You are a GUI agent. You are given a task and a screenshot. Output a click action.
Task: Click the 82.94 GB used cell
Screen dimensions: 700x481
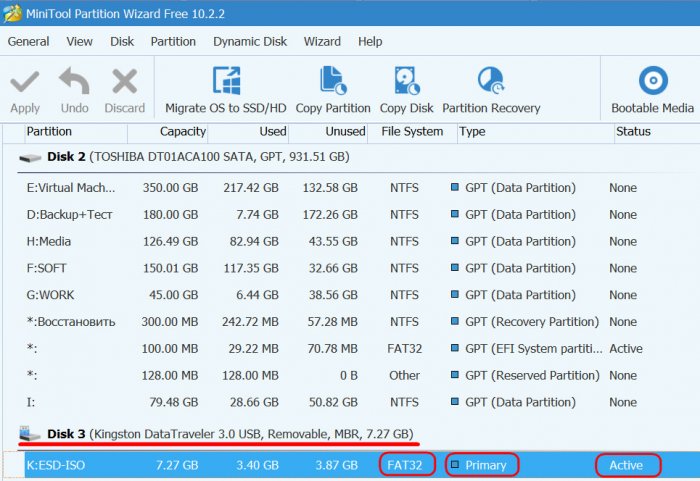[x=254, y=241]
